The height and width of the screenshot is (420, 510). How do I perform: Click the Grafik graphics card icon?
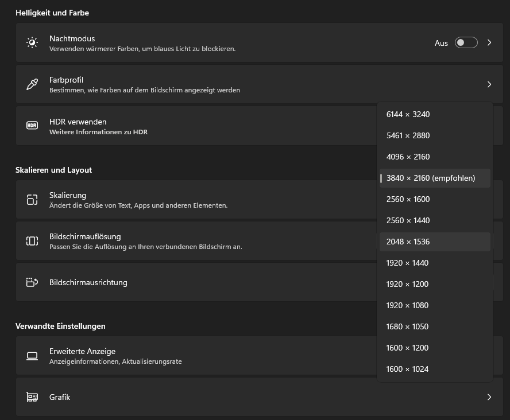click(32, 397)
